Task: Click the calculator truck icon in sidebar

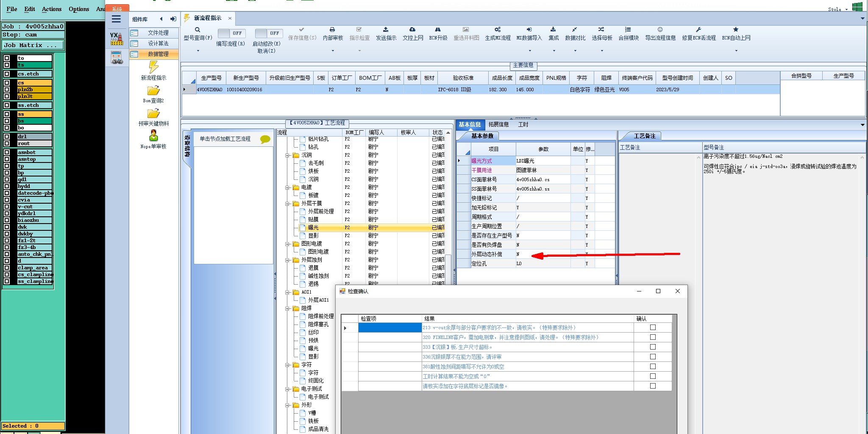Action: 117,58
